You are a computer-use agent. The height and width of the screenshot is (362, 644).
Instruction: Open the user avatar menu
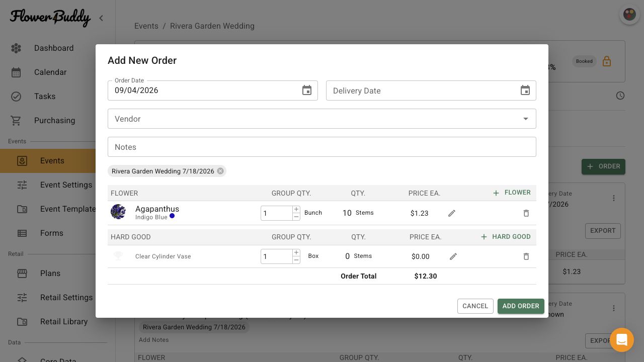coord(629,15)
